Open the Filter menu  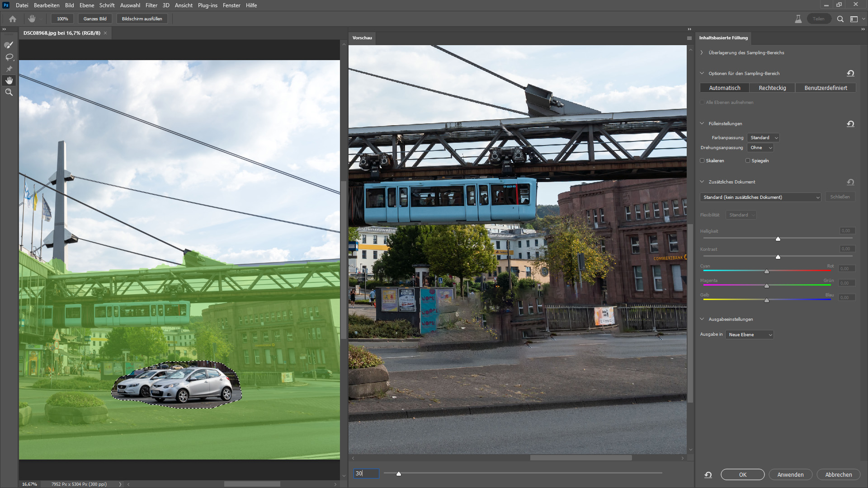coord(151,5)
